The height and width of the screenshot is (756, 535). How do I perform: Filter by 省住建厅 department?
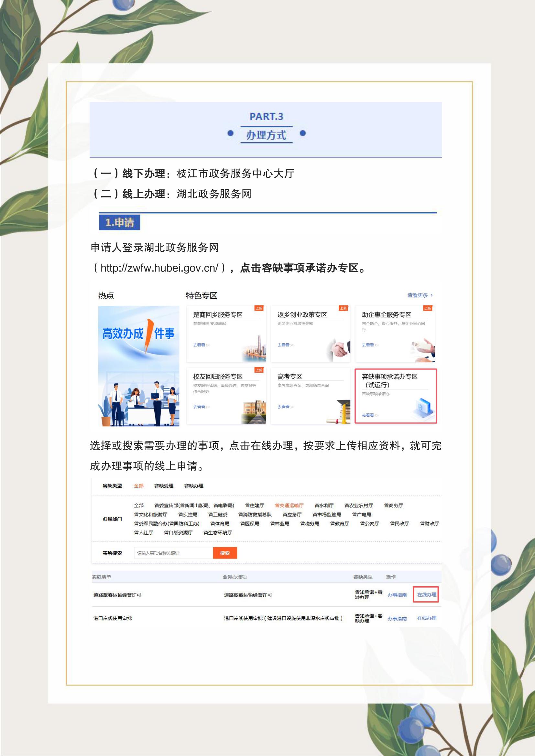click(x=254, y=506)
